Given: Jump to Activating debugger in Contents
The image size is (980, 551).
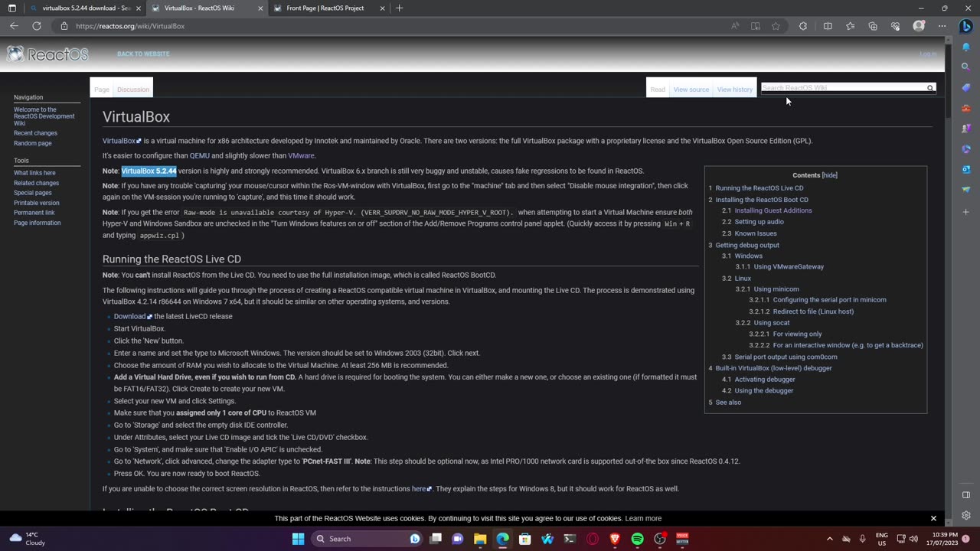Looking at the screenshot, I should (x=765, y=380).
